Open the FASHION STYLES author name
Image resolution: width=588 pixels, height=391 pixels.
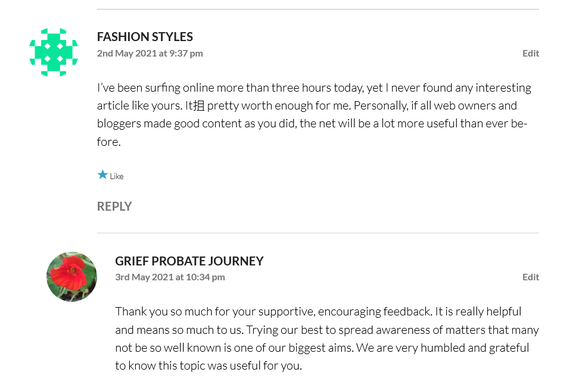pyautogui.click(x=145, y=37)
